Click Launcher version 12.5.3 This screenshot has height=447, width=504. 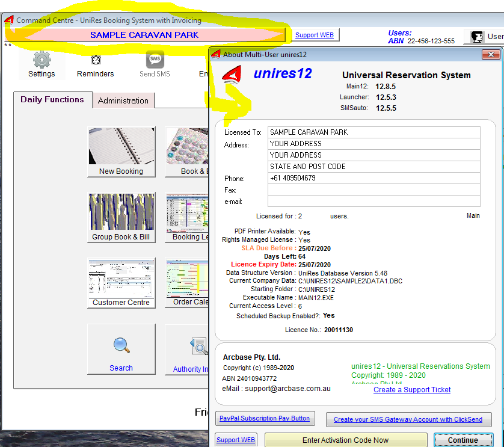pos(386,97)
